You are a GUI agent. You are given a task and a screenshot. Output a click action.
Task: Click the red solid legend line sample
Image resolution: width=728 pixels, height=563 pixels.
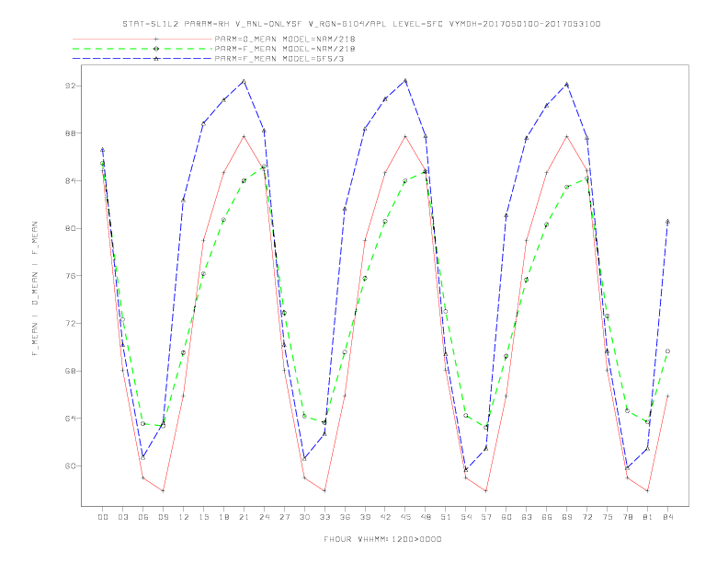coord(142,39)
